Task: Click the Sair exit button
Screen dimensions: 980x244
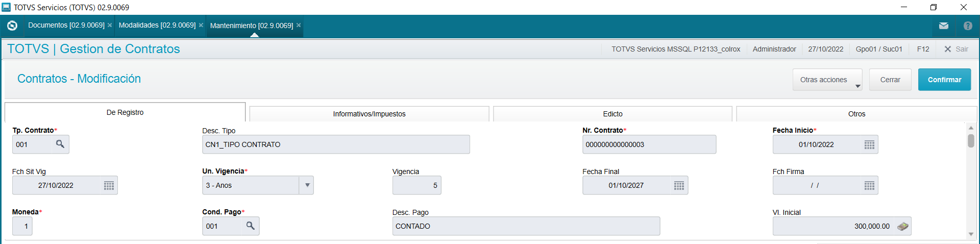Action: pos(956,49)
